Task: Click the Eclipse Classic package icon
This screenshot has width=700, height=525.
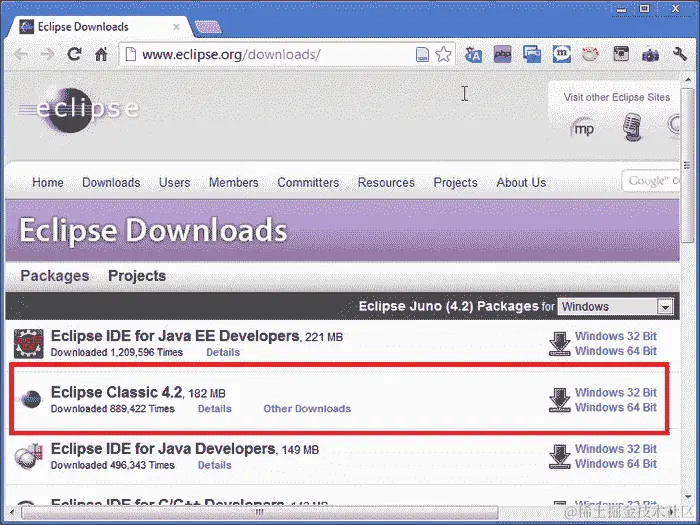Action: [x=31, y=399]
